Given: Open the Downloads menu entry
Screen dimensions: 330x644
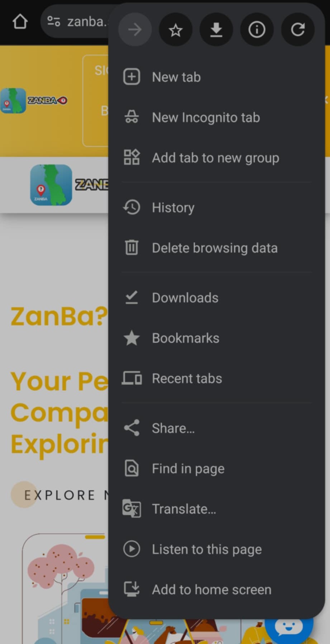Looking at the screenshot, I should [185, 298].
